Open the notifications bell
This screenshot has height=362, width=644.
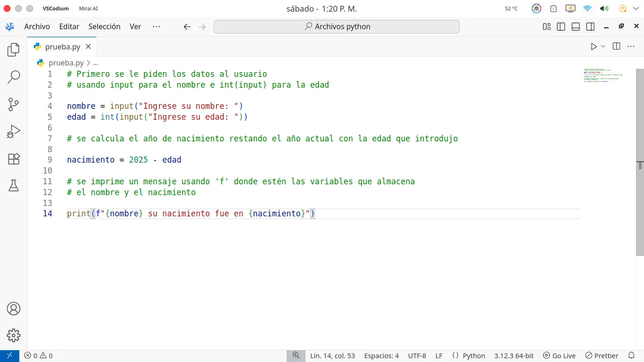pos(631,356)
